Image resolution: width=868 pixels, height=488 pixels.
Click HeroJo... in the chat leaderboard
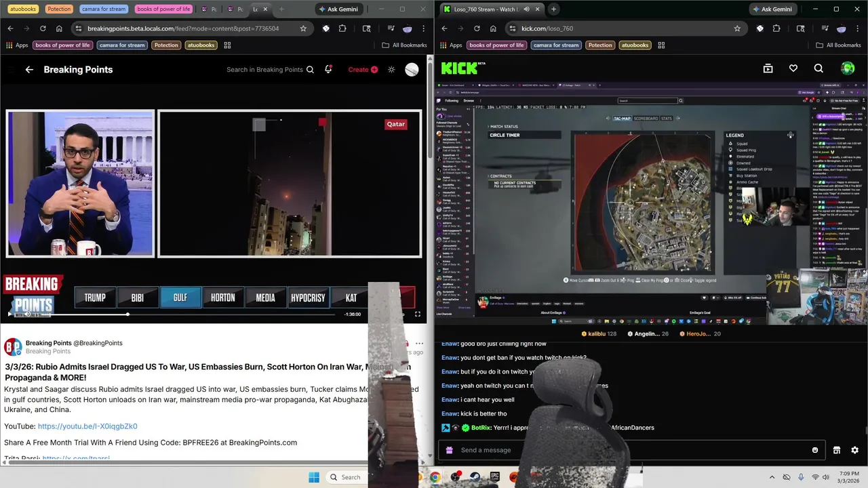coord(698,334)
